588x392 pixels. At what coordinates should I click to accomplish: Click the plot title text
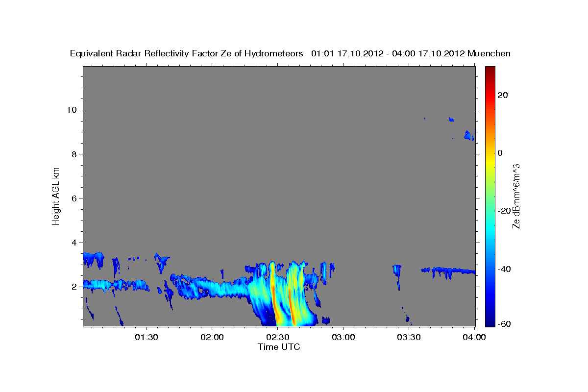pos(291,53)
